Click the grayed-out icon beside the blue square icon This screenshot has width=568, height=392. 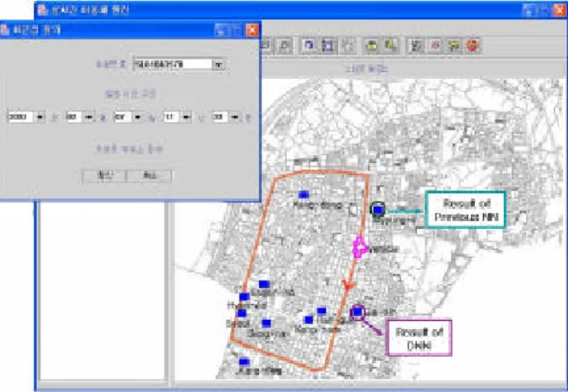(x=347, y=46)
